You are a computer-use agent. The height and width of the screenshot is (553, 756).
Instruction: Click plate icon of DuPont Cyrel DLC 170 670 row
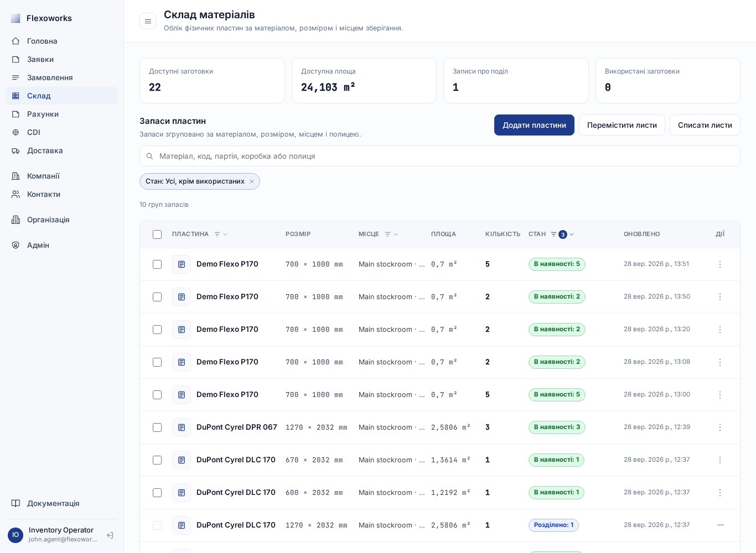tap(182, 460)
